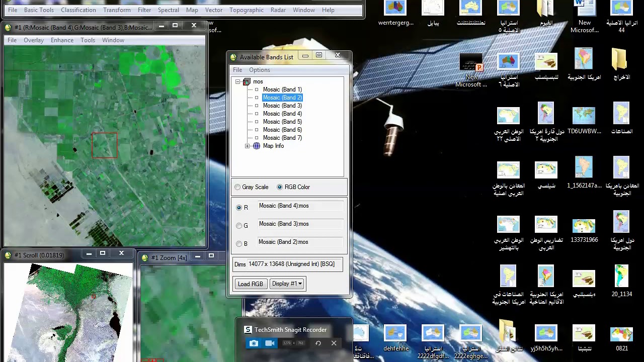Open the dehfehhe desktop file icon
This screenshot has width=644, height=362.
(x=395, y=333)
